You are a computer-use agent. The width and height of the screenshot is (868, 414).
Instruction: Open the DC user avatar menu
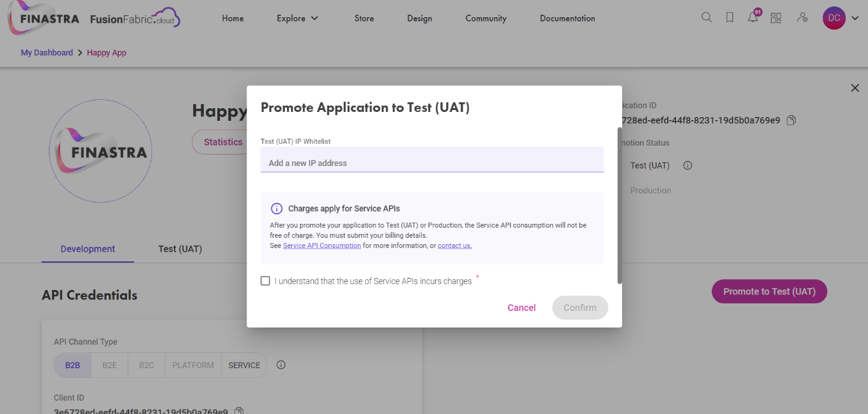(x=834, y=18)
